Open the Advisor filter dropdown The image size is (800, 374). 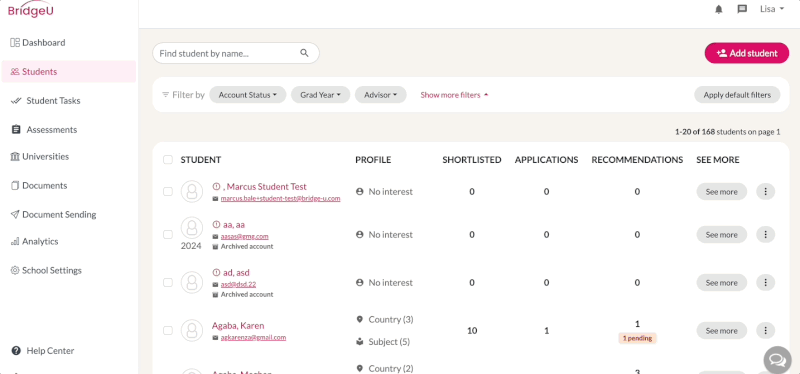pyautogui.click(x=381, y=95)
